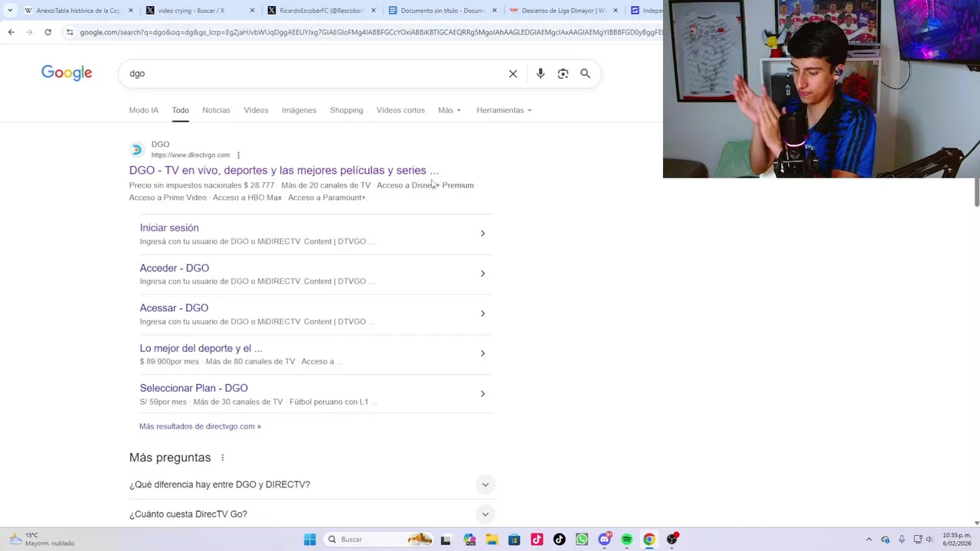Screen dimensions: 980x551
Task: Click the page vertical scrollbar thumb
Action: (976, 192)
